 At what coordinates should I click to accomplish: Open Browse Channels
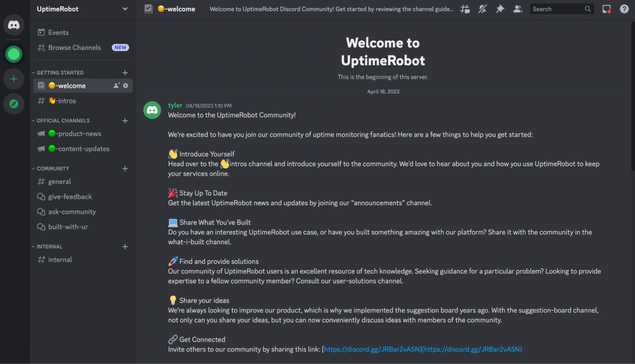pos(74,47)
